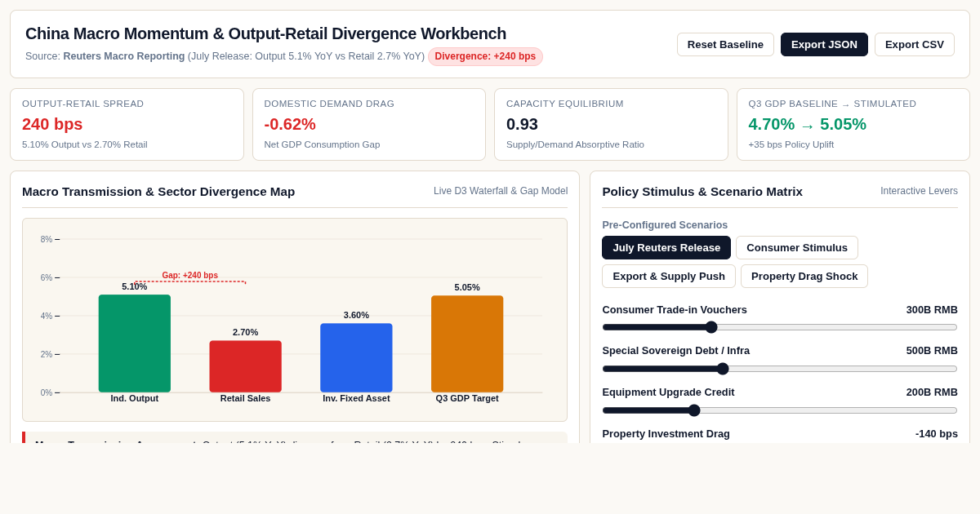Click the Reset Baseline button

point(725,44)
